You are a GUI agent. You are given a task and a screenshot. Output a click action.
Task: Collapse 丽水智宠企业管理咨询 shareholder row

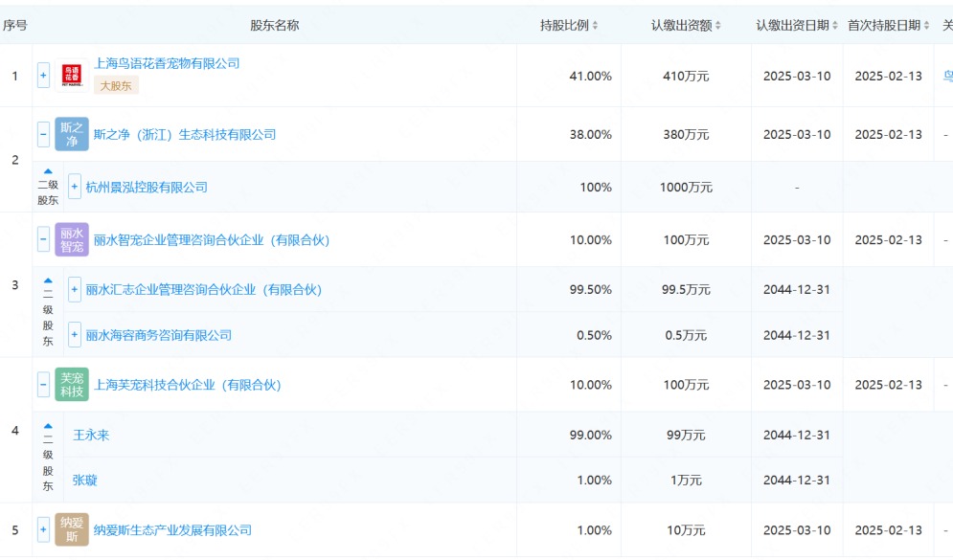[x=43, y=240]
